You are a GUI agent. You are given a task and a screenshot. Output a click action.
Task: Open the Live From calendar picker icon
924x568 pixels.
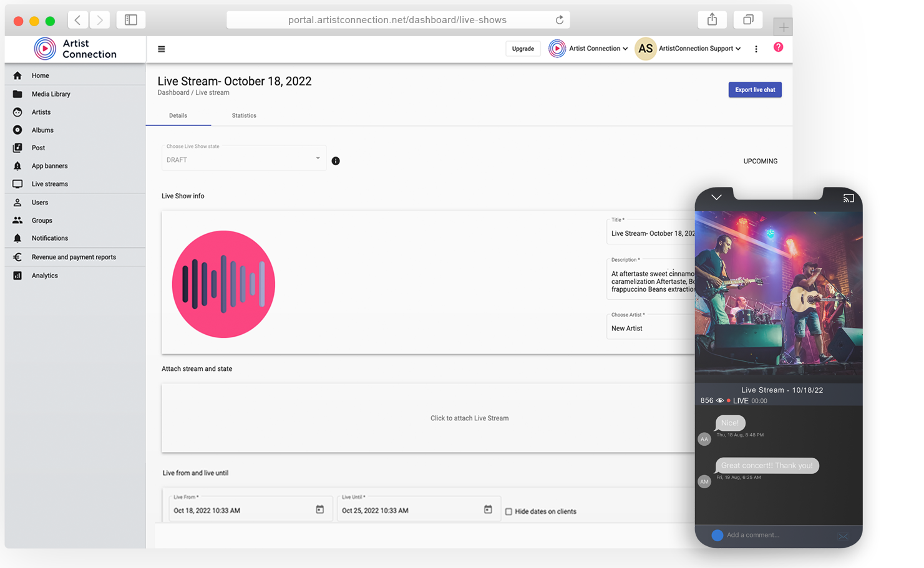point(320,510)
